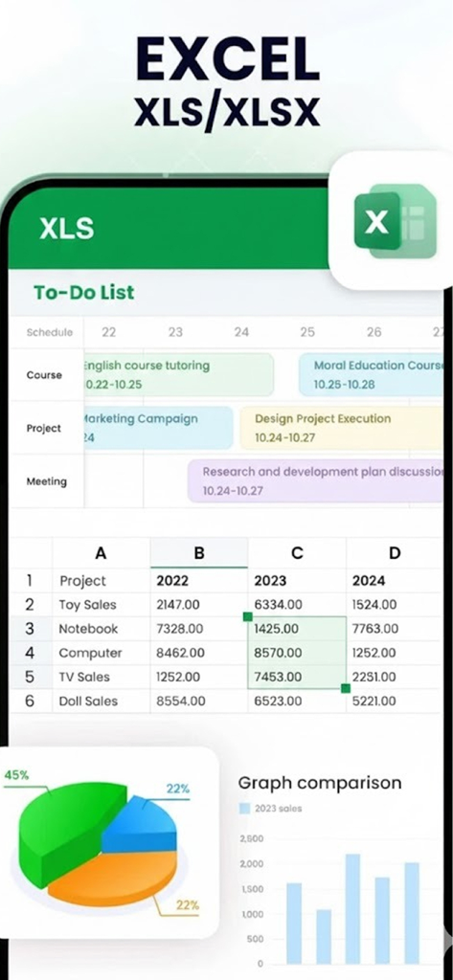Click the 2023 sales legend swatch
Viewport: 453px width, 980px height.
(244, 808)
